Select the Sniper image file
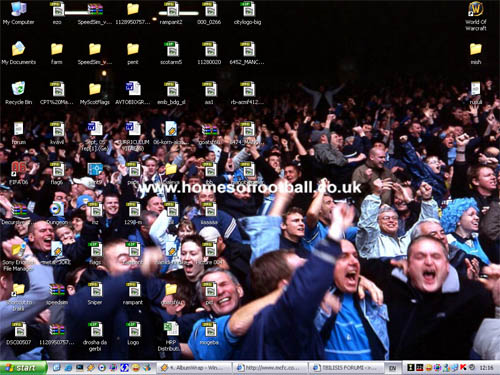 coord(95,293)
